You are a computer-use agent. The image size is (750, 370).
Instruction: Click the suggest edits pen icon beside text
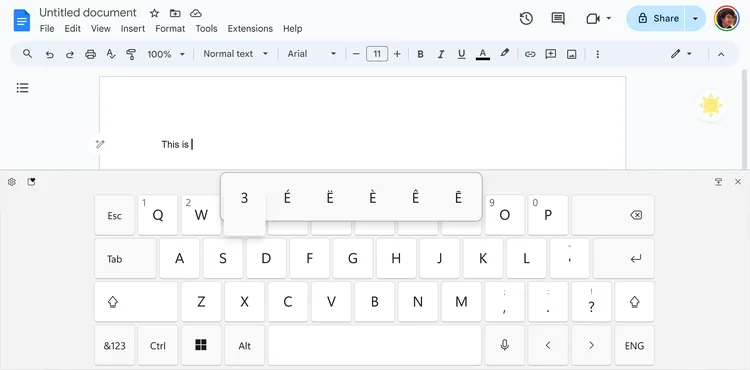(100, 144)
